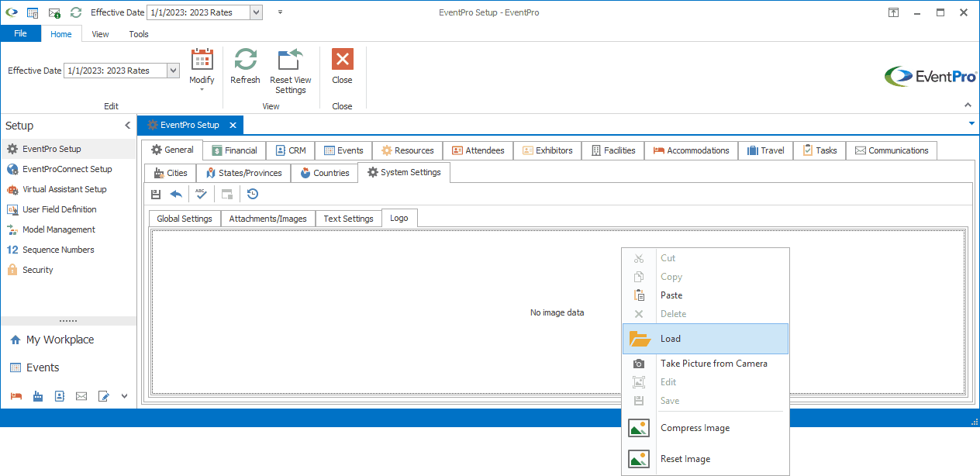Select EventPro Setup in sidebar
The height and width of the screenshot is (476, 980).
click(x=68, y=149)
